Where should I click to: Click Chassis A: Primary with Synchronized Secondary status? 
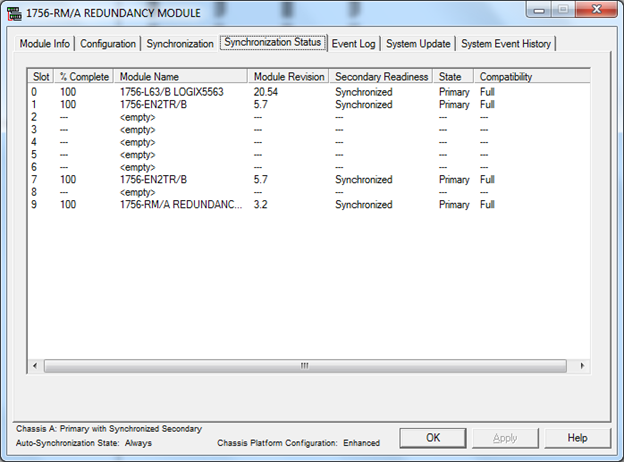coord(109,429)
